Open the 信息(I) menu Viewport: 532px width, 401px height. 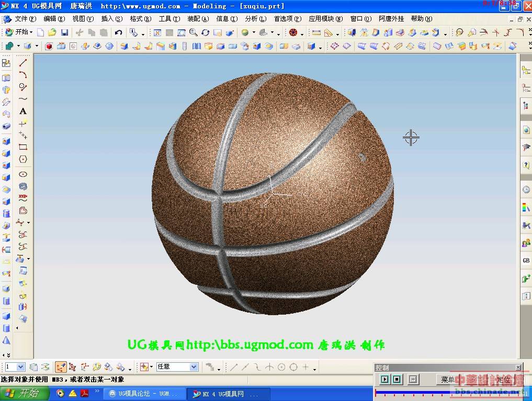[x=227, y=19]
